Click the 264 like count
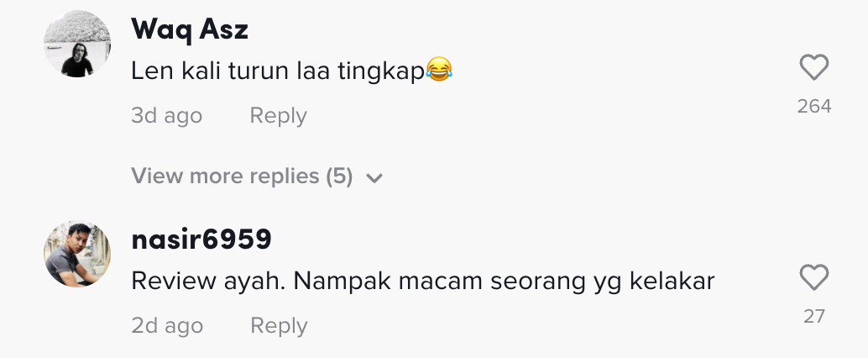The width and height of the screenshot is (868, 358). pyautogui.click(x=813, y=106)
